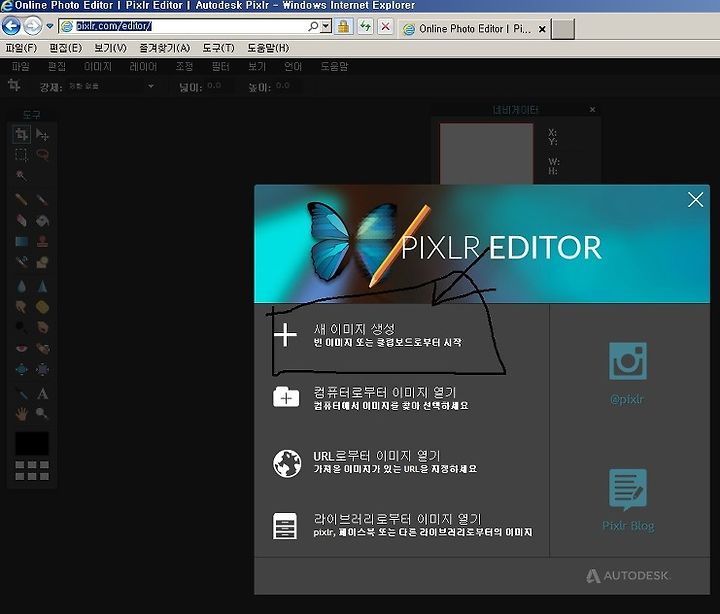Screen dimensions: 720x614
Task: Click the 높이 height input field
Action: (291, 86)
